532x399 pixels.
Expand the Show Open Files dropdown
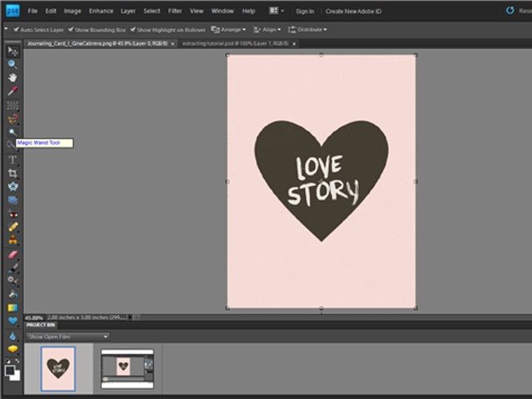(x=67, y=337)
